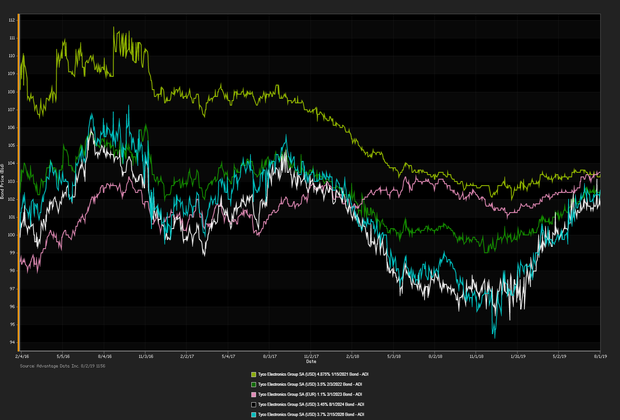Screen dimensions: 620x420
Task: Click the 11/3/16 date label
Action: [146, 356]
